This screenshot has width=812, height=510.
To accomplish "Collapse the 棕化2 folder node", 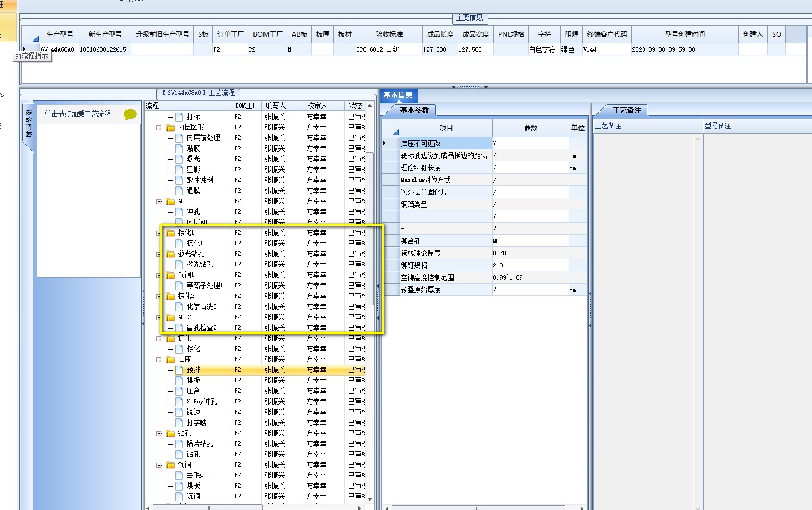I will tap(159, 296).
